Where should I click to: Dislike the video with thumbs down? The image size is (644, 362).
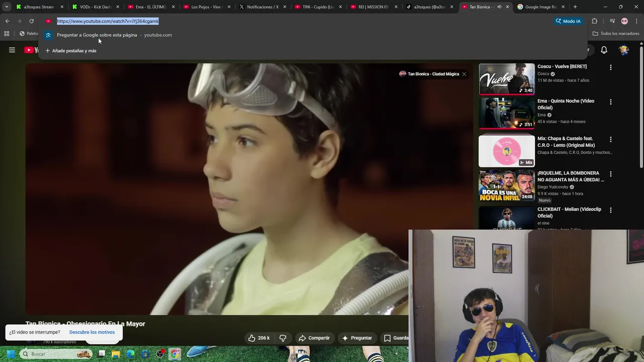283,338
